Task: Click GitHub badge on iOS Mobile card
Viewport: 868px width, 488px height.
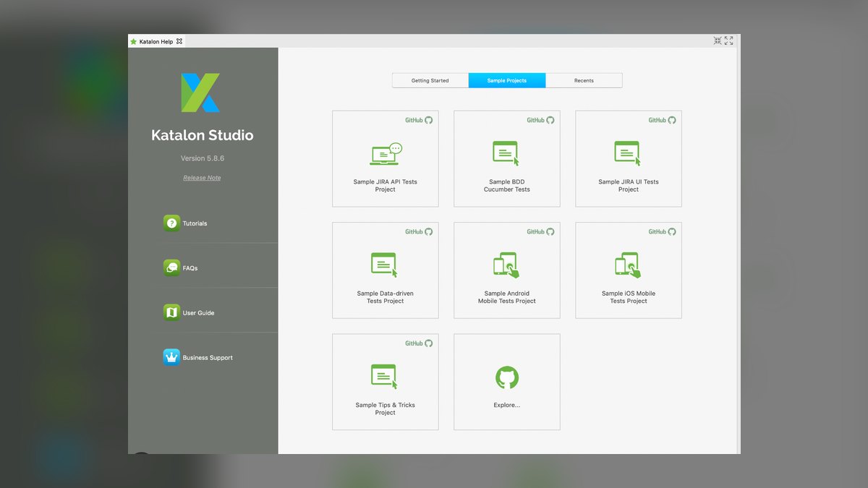Action: pyautogui.click(x=662, y=231)
